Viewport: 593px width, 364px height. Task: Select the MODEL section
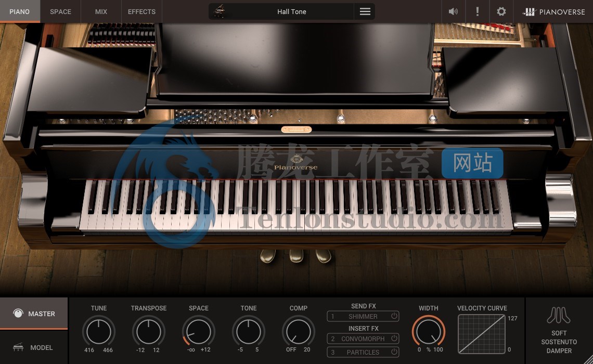[x=34, y=347]
